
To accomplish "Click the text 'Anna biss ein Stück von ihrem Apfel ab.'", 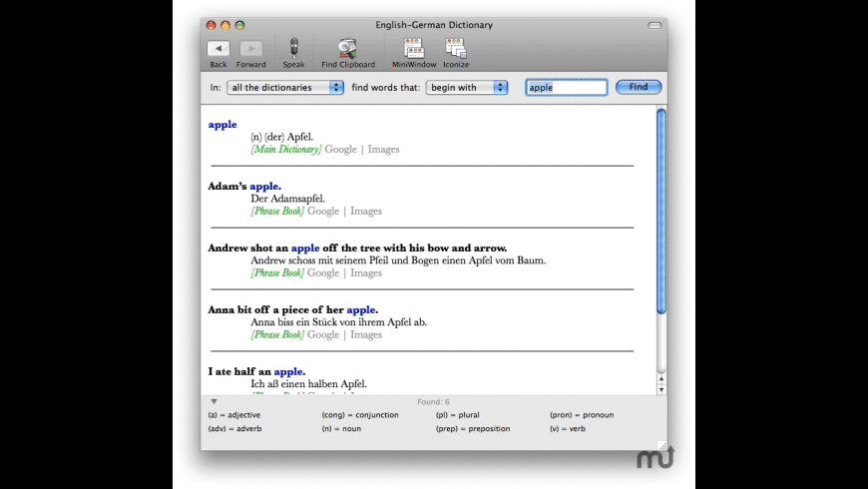I will pyautogui.click(x=339, y=322).
